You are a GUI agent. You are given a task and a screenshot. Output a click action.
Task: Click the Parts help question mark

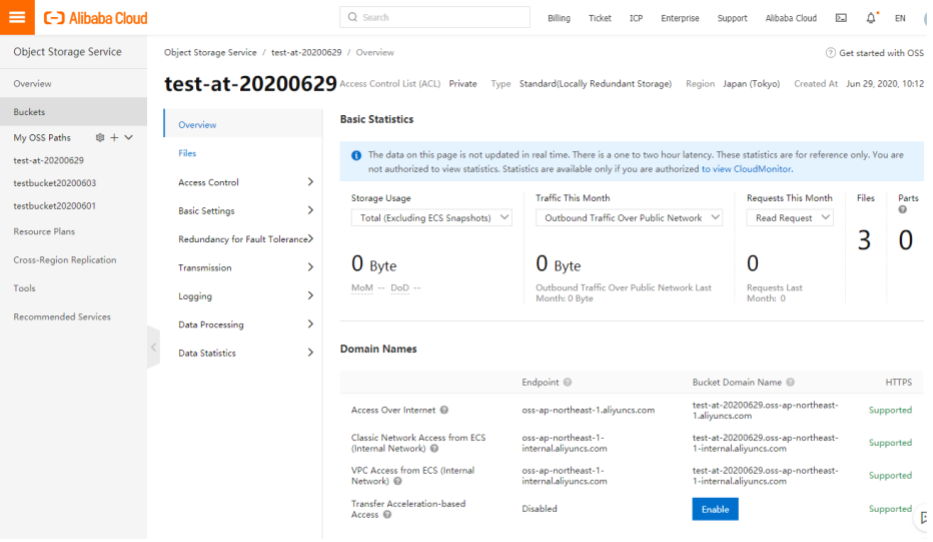(x=903, y=209)
